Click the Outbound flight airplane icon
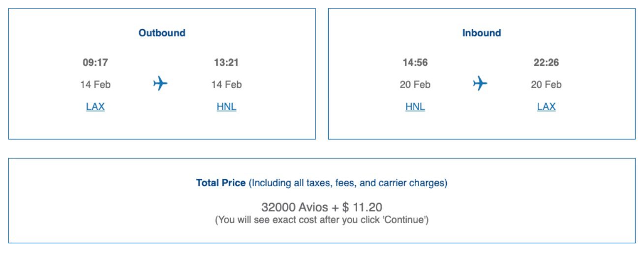Screen dimensions: 644x254 click(160, 84)
